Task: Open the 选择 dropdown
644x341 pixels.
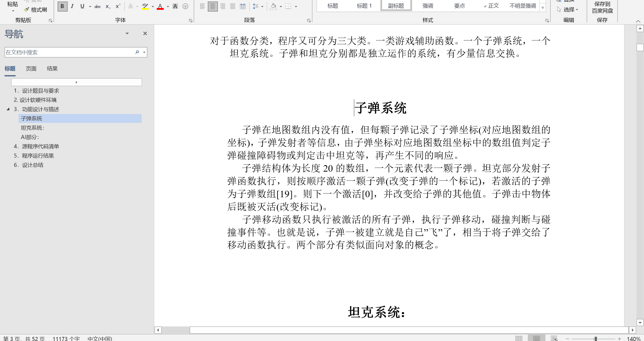Action: coord(568,10)
